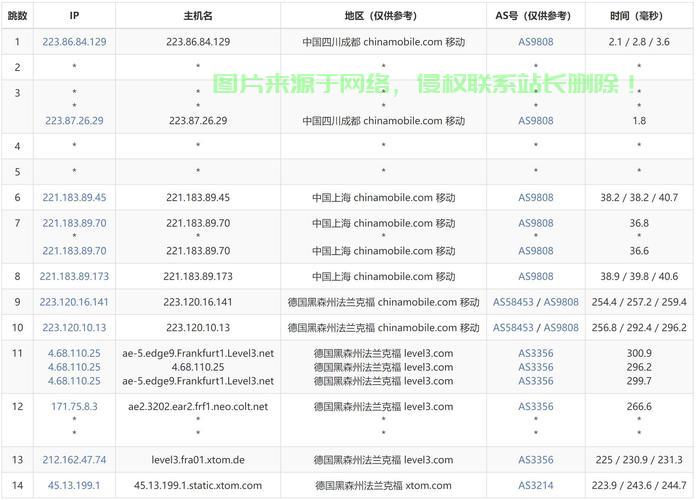The image size is (696, 500).
Task: Click IP address 221.183.89.45
Action: pos(74,198)
